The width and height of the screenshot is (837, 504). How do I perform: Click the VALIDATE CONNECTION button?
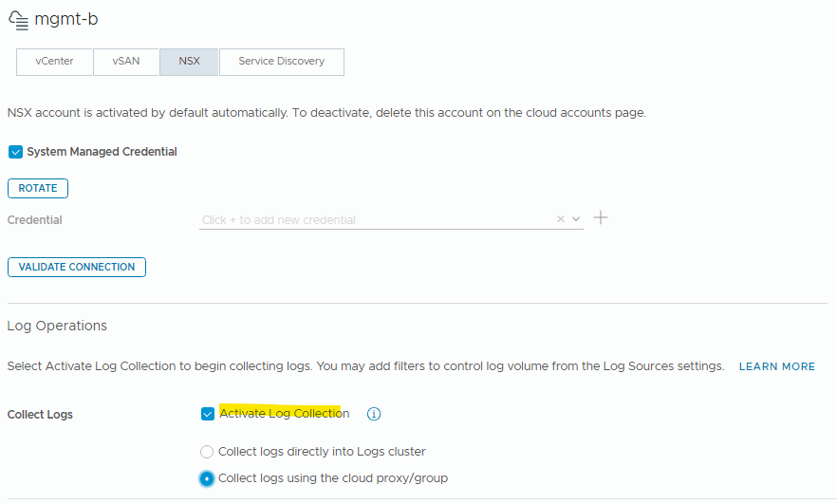77,267
